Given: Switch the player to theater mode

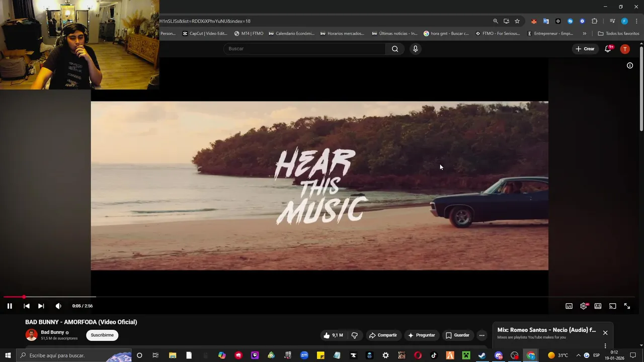Looking at the screenshot, I should coord(598,306).
